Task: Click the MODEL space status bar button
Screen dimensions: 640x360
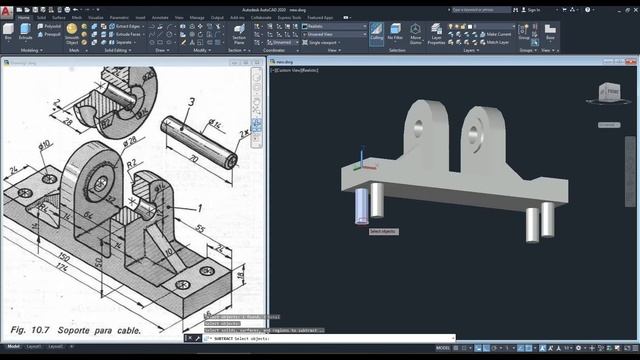Action: click(442, 348)
